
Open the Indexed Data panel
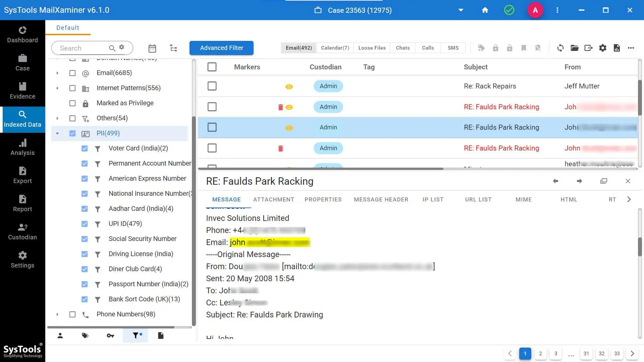(x=22, y=119)
